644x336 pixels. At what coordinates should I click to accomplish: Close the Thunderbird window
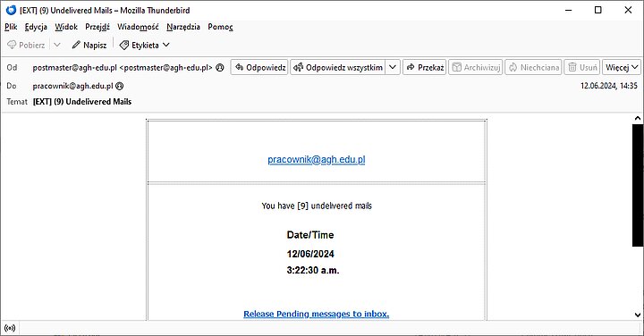[x=628, y=10]
